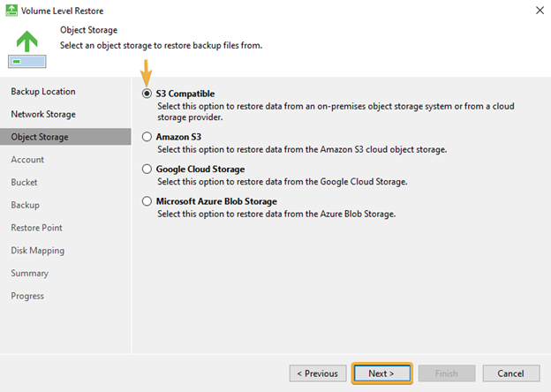Open the Account step in sidebar
The image size is (551, 392).
tap(27, 160)
